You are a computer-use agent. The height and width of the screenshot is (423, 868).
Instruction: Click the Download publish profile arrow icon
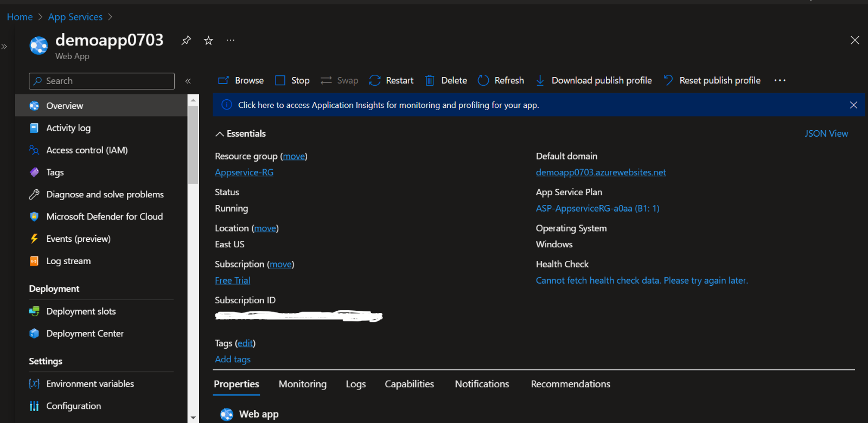(540, 80)
